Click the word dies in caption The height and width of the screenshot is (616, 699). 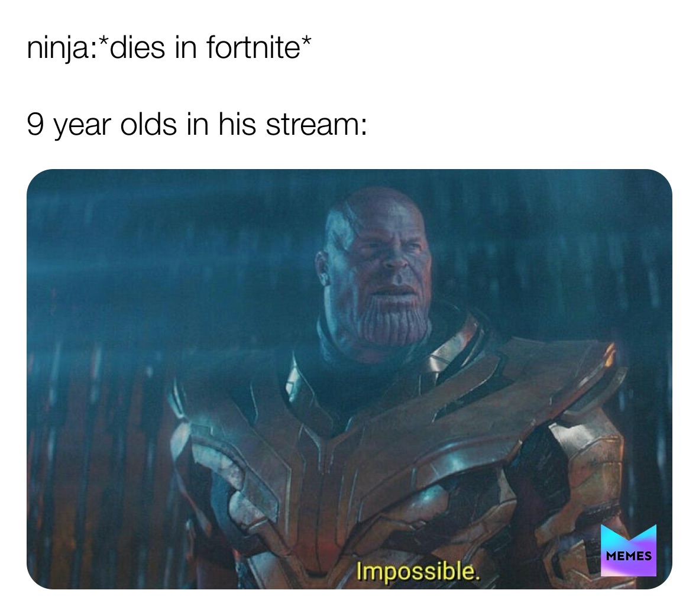click(x=137, y=48)
